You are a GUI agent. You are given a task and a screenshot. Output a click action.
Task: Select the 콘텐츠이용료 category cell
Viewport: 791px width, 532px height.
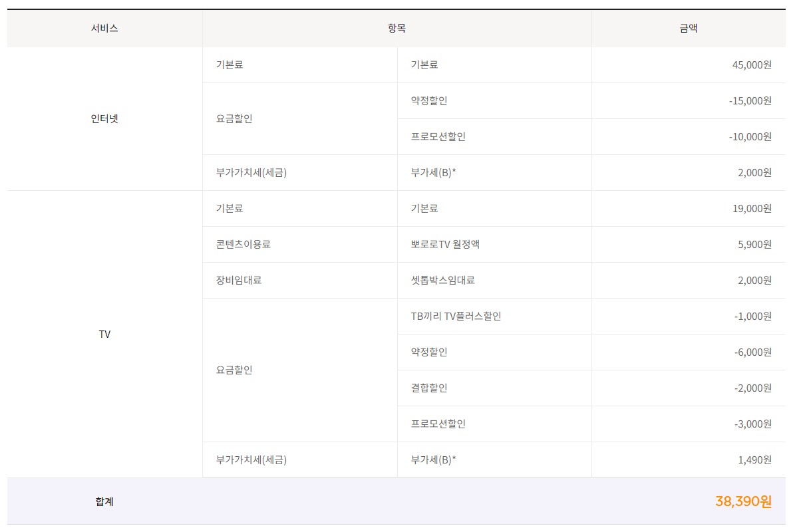click(243, 245)
